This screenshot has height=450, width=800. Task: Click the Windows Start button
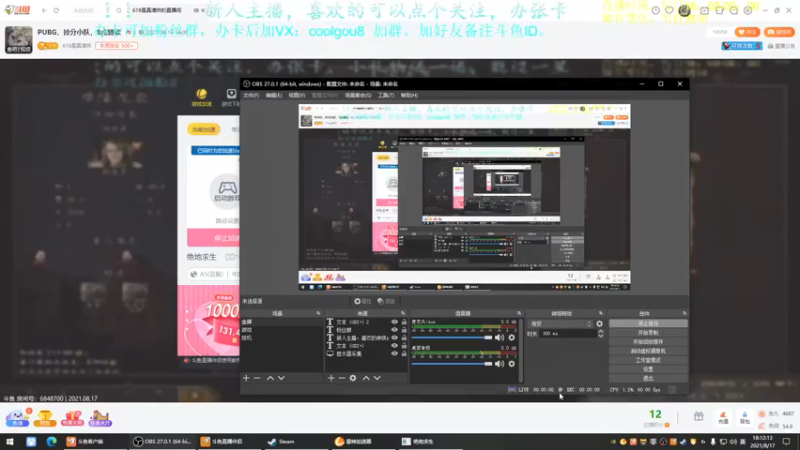point(10,441)
